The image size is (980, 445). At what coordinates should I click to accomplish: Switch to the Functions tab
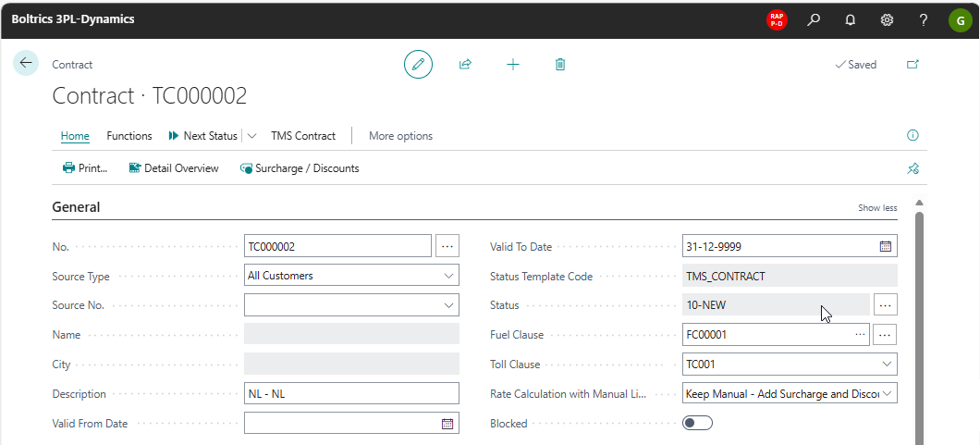tap(129, 136)
